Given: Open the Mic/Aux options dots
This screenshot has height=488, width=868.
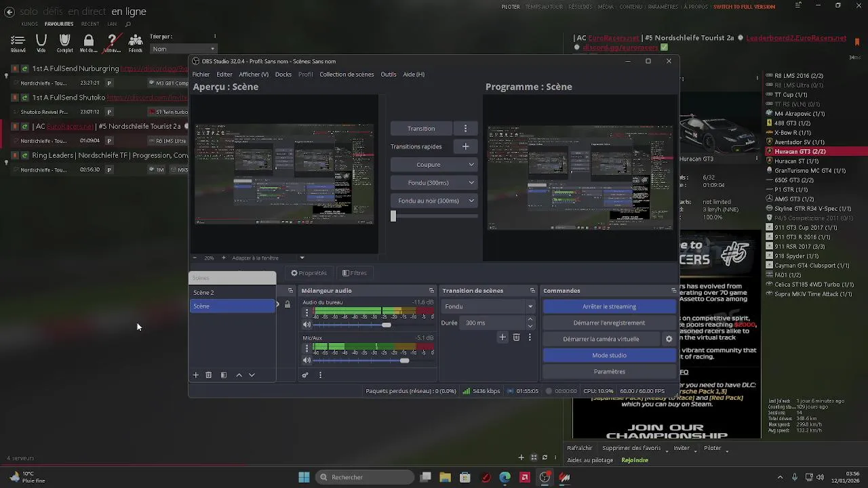Looking at the screenshot, I should coord(307,348).
